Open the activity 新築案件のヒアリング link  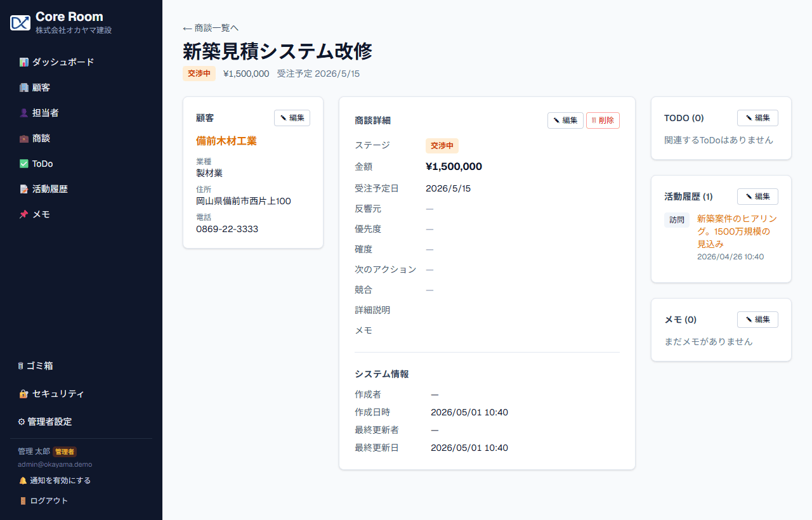point(737,231)
